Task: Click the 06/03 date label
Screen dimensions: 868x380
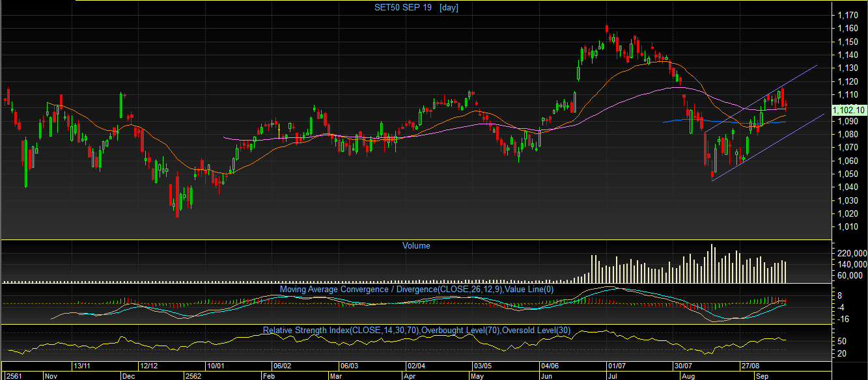Action: point(350,366)
